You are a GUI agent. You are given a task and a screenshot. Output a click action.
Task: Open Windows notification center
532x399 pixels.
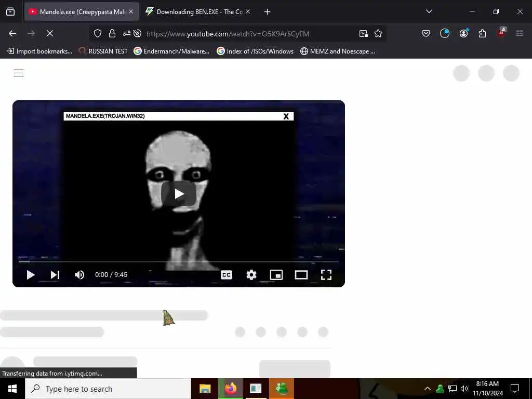click(x=515, y=389)
